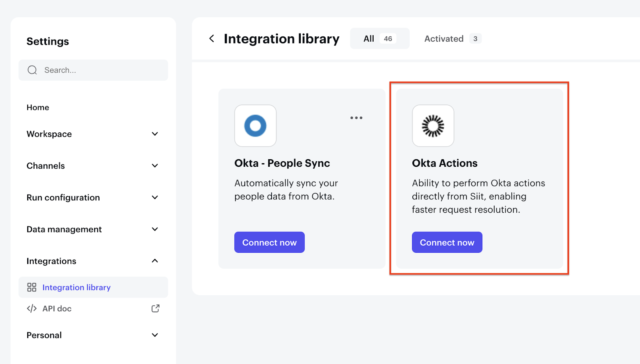Click the Okta People Sync logo icon

pos(255,126)
